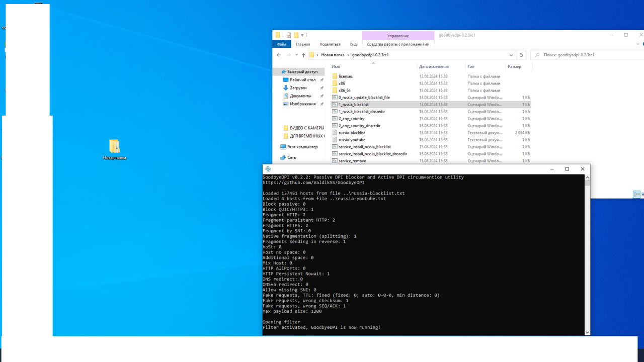Click the console scrollbar up arrow

tap(587, 177)
